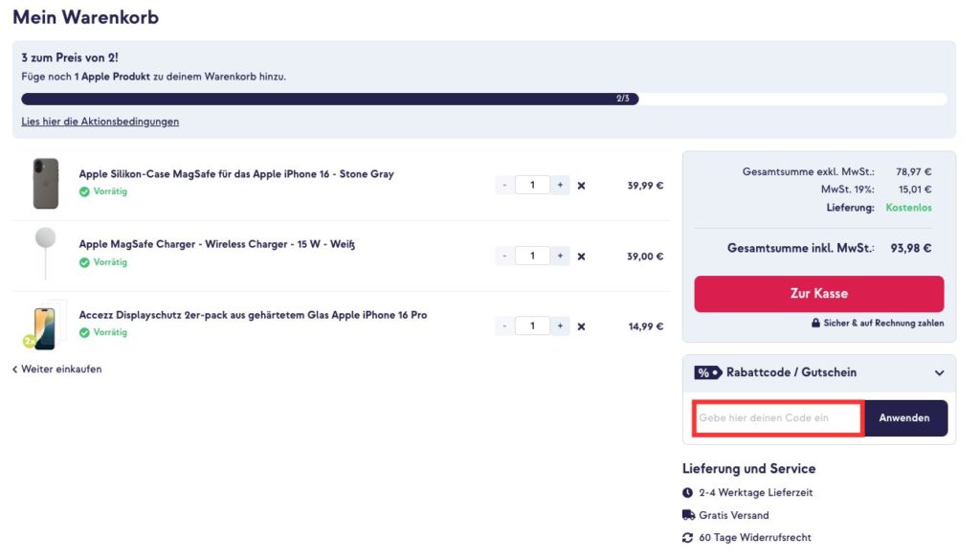The image size is (980, 560).
Task: Click the 3 zum Preis von 2! heading
Action: tap(69, 57)
